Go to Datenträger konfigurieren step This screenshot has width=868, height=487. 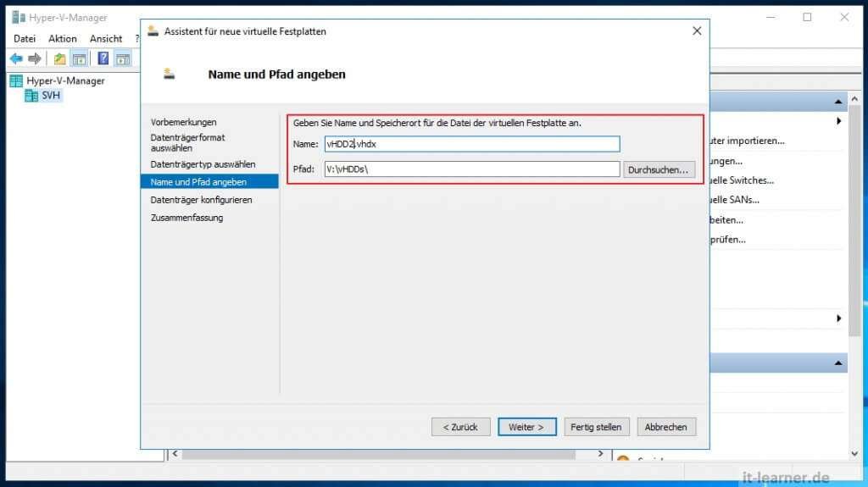click(201, 200)
